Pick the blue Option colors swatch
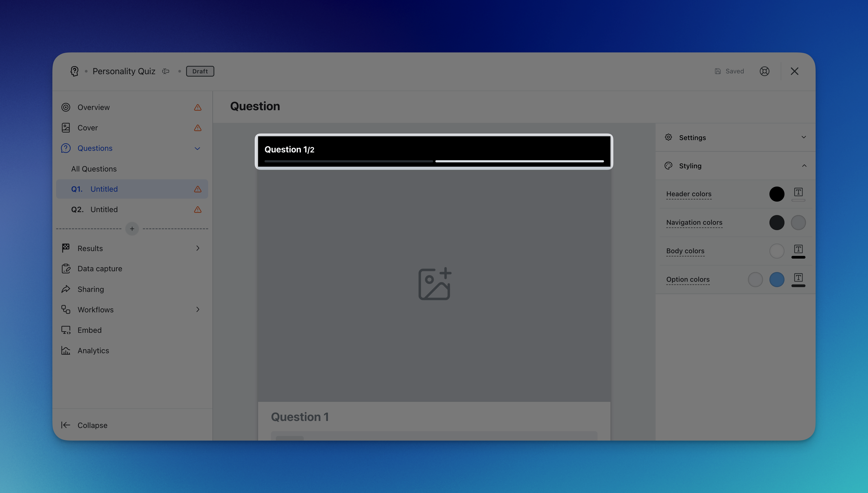This screenshot has width=868, height=493. coord(776,279)
